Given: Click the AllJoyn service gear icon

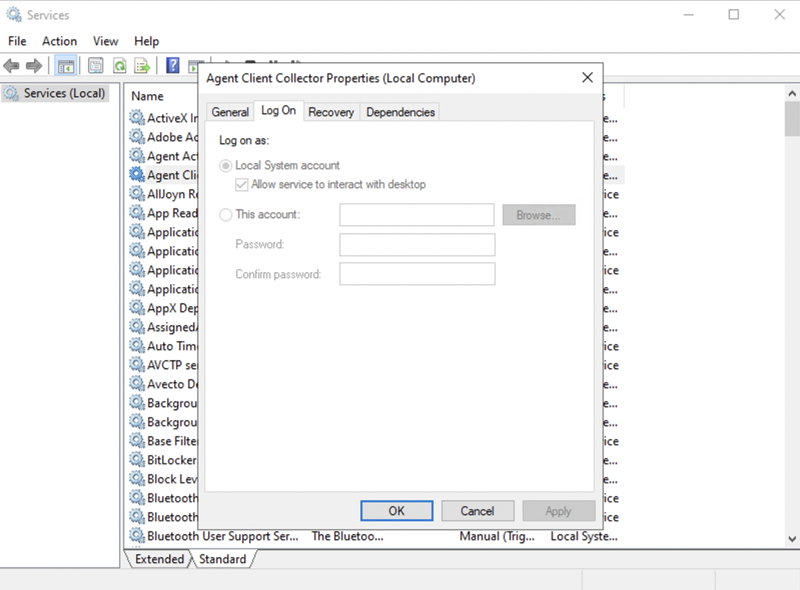Looking at the screenshot, I should 137,193.
